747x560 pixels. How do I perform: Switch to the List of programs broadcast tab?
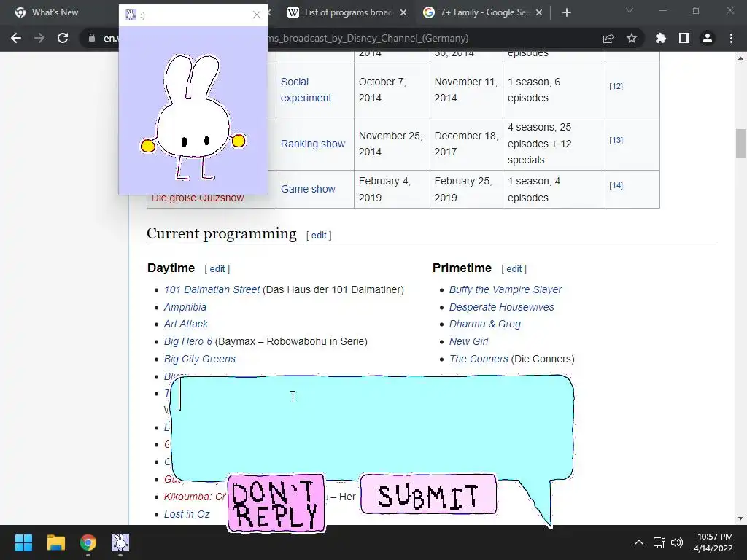click(x=348, y=12)
